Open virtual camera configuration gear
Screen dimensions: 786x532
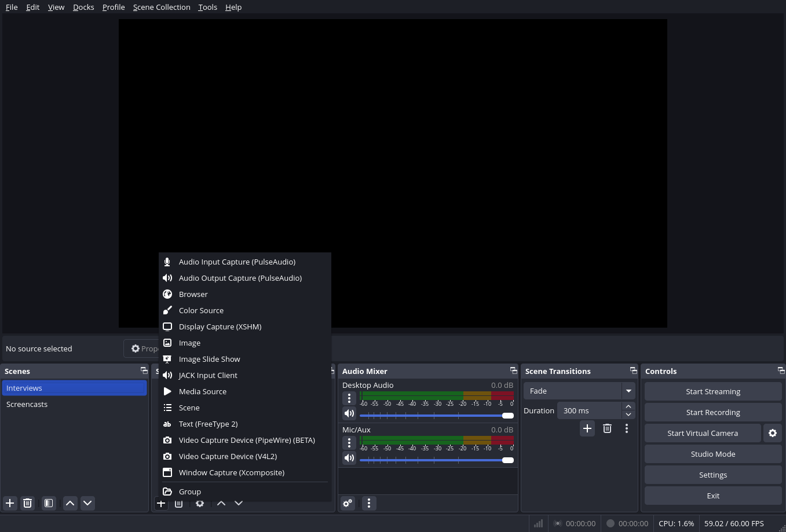[x=773, y=432]
